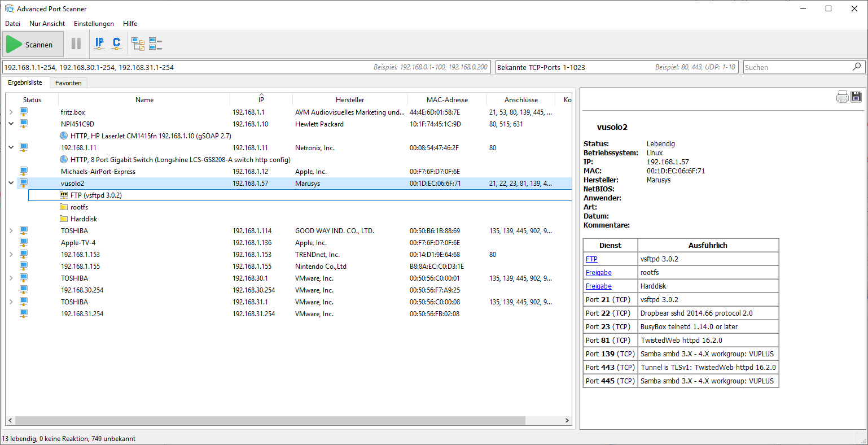This screenshot has width=868, height=445.
Task: Open the FTP service link
Action: click(x=591, y=259)
